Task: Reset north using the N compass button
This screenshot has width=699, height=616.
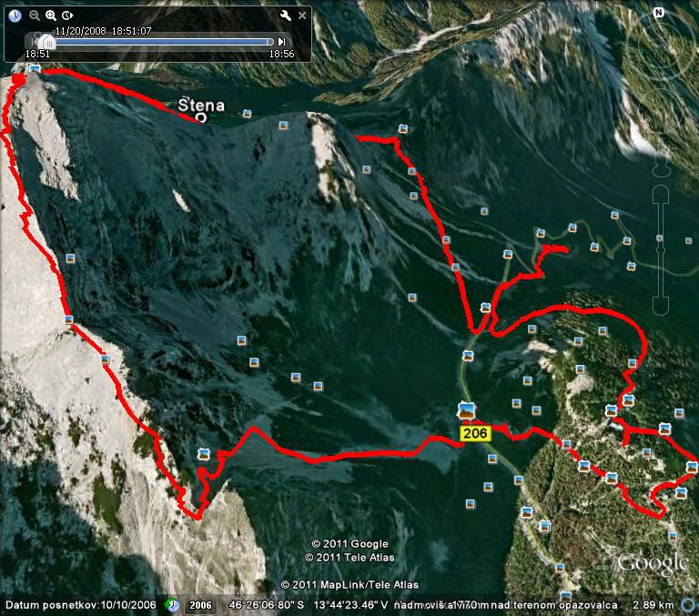Action: 658,13
